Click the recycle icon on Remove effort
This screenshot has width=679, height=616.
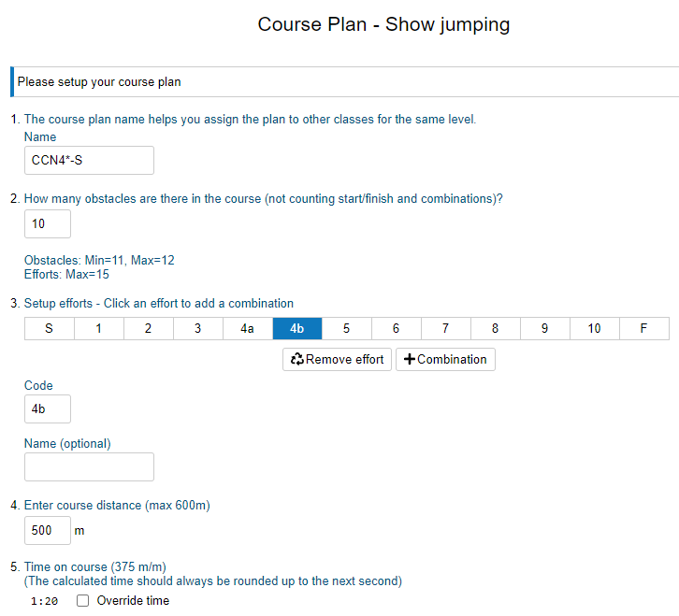point(297,360)
